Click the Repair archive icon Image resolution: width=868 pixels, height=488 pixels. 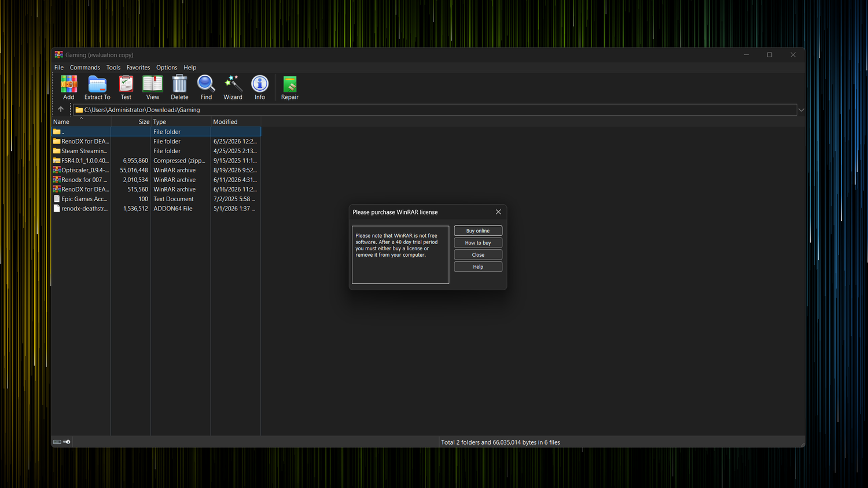coord(290,84)
